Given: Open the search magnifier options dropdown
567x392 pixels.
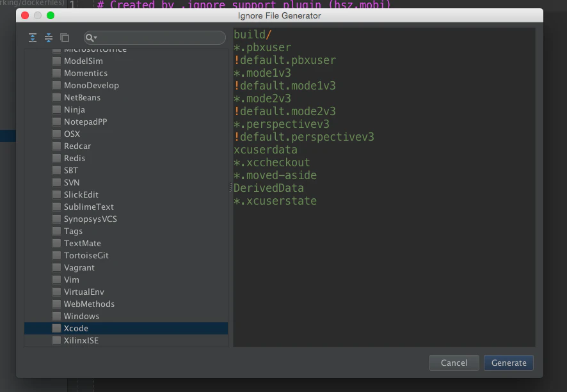Looking at the screenshot, I should pos(91,38).
